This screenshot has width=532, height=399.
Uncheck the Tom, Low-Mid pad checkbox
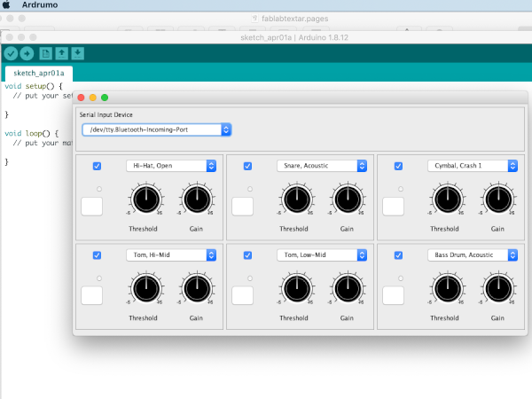click(247, 255)
